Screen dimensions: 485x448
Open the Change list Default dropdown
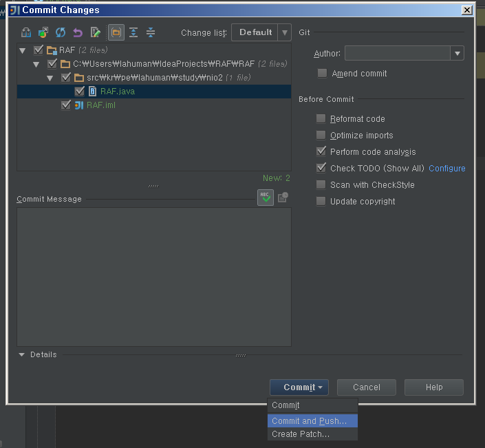[261, 32]
